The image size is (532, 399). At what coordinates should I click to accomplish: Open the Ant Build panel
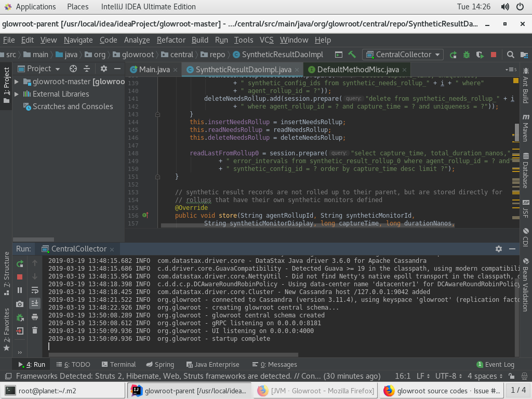coord(526,86)
